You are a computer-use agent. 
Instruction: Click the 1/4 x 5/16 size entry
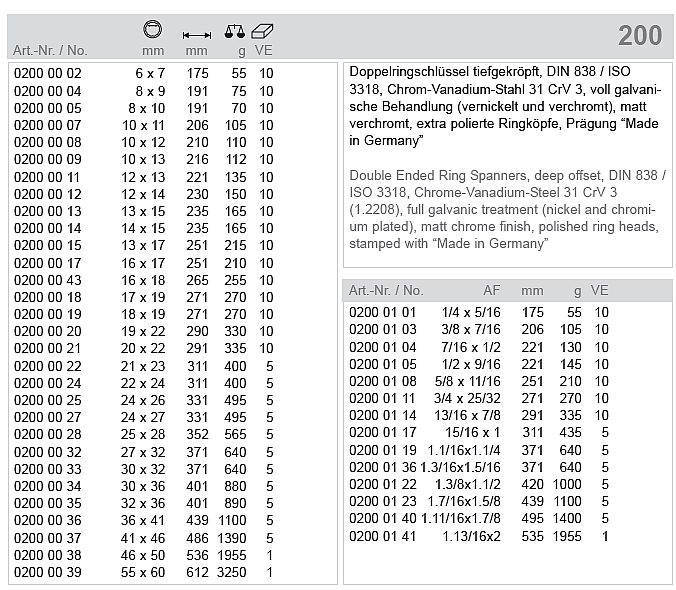coord(471,313)
